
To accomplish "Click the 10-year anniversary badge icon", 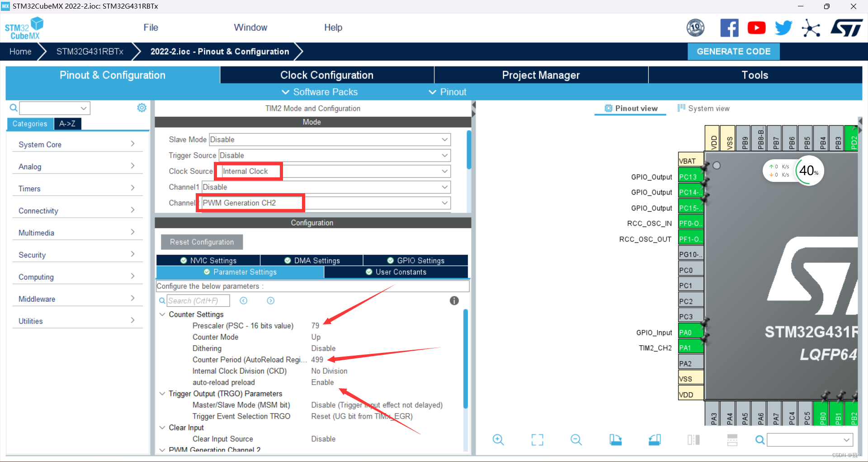I will coord(695,28).
